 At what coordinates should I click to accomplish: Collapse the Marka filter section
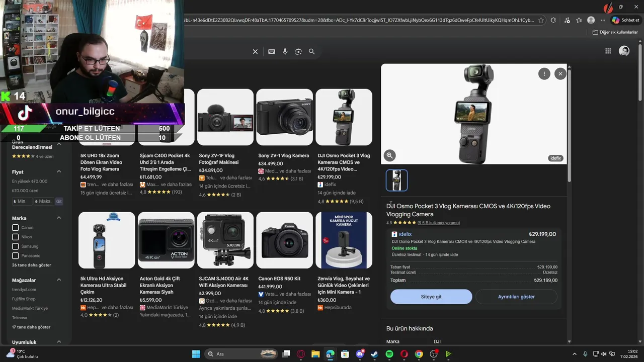click(x=59, y=218)
